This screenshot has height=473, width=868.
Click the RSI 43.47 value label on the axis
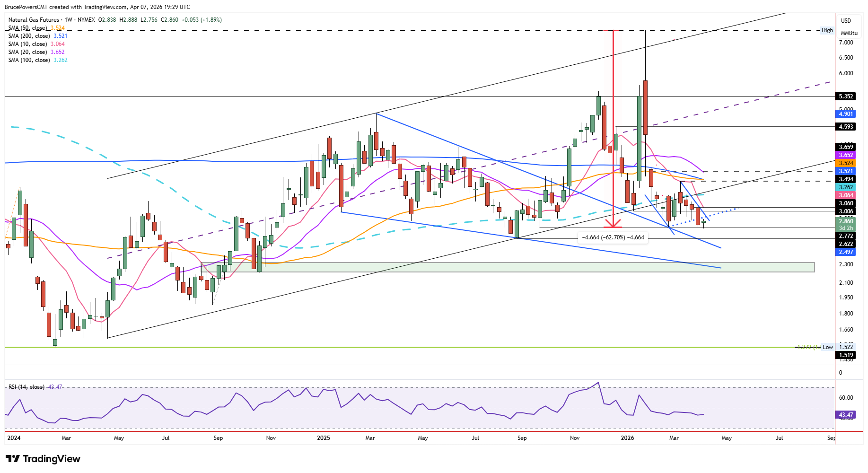coord(846,415)
